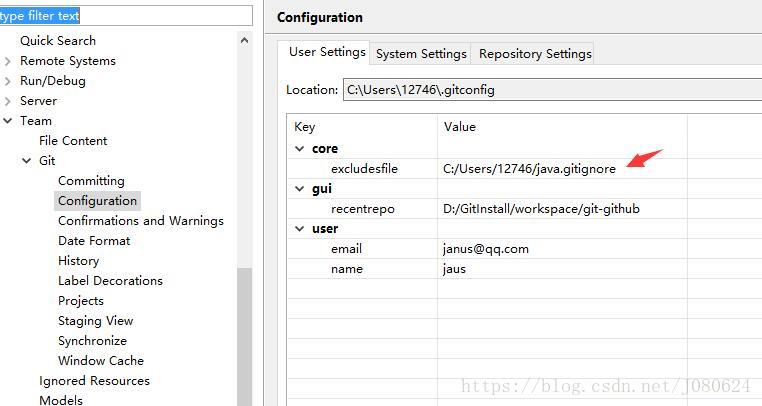Image resolution: width=762 pixels, height=406 pixels.
Task: Open Committing preferences page
Action: tap(91, 181)
